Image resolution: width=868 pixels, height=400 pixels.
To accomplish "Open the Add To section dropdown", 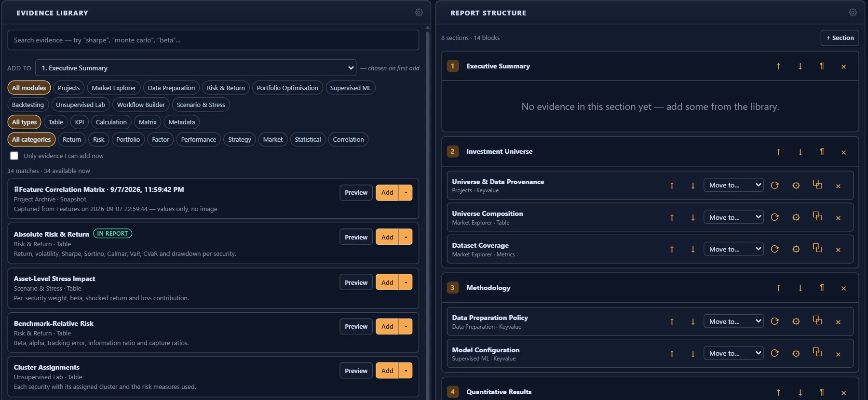I will click(196, 68).
